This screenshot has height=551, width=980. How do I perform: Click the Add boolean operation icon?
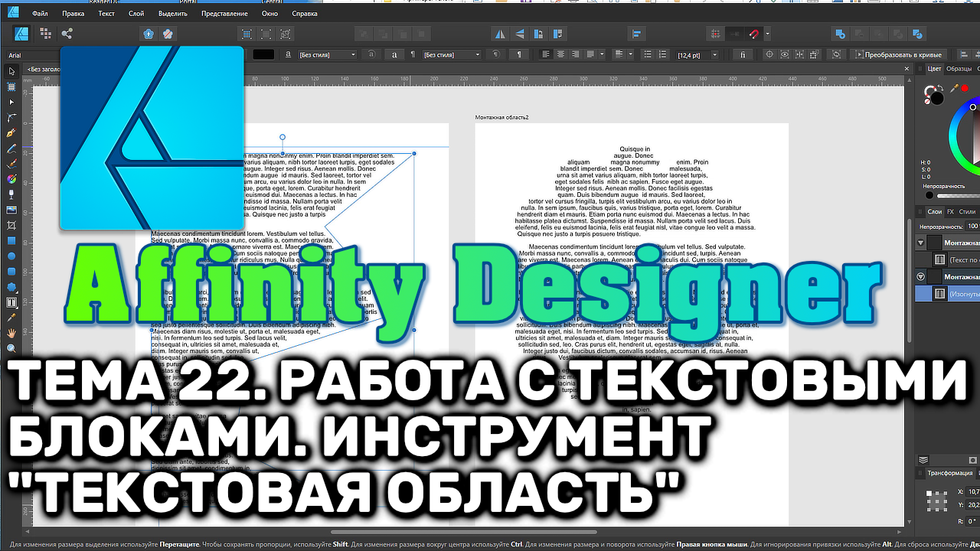[x=840, y=34]
